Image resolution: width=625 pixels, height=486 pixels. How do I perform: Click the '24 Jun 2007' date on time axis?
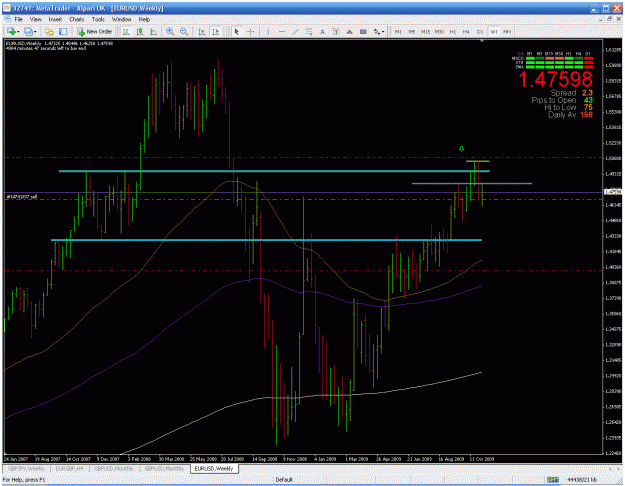[x=17, y=459]
